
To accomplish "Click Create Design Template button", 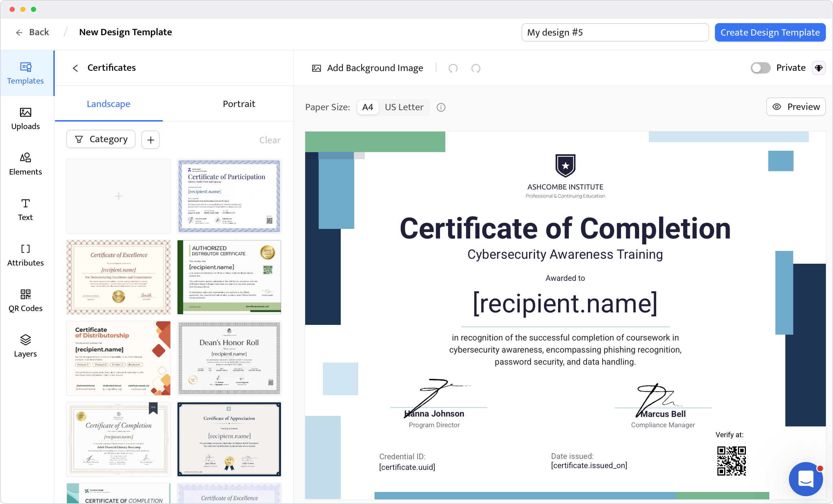I will point(770,32).
